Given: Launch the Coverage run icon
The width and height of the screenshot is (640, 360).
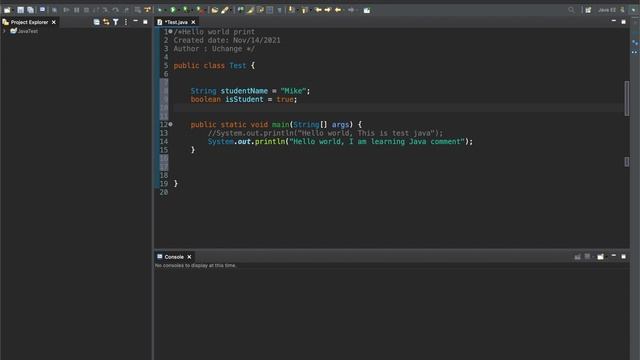Looking at the screenshot, I should (x=185, y=10).
